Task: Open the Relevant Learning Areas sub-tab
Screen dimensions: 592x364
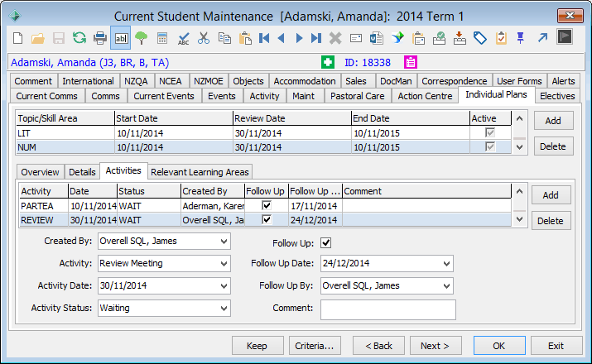Action: click(200, 172)
